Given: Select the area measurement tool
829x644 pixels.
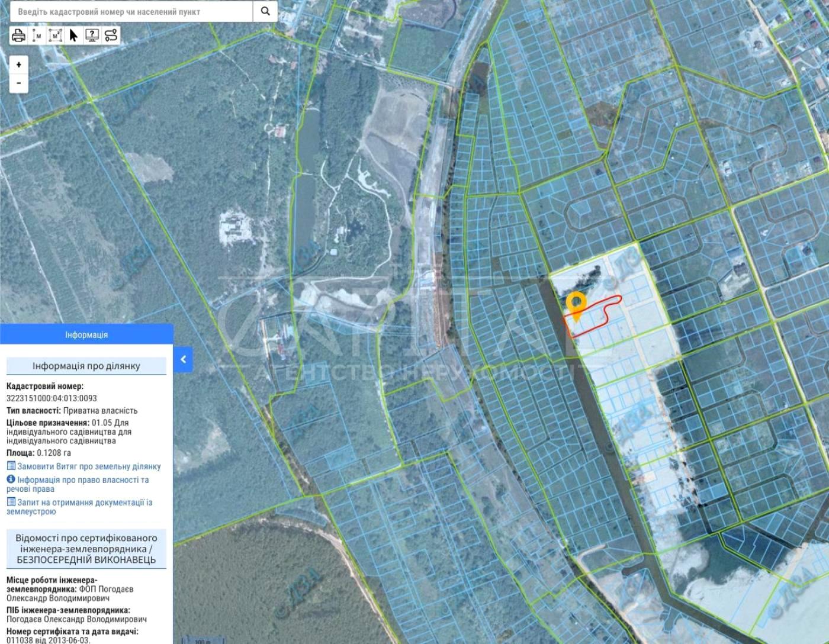Looking at the screenshot, I should (x=55, y=36).
